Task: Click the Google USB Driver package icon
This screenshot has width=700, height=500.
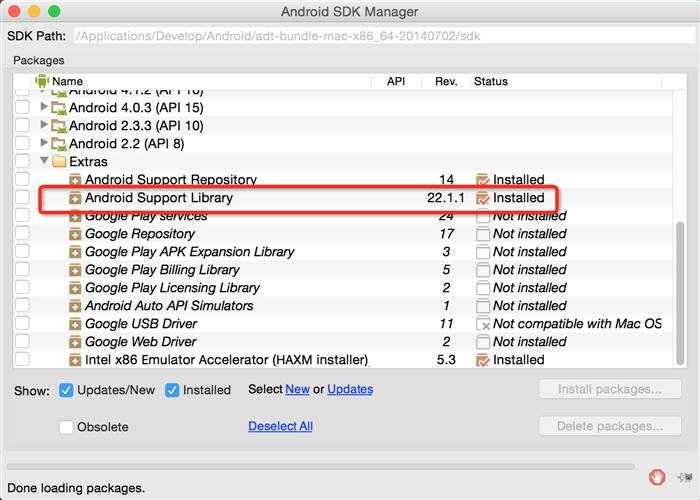Action: click(x=75, y=324)
